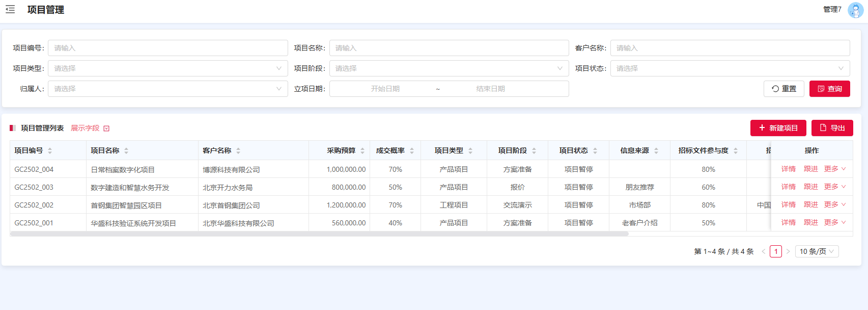The height and width of the screenshot is (310, 868).
Task: Sort by 成交概率 column icon
Action: coord(412,151)
